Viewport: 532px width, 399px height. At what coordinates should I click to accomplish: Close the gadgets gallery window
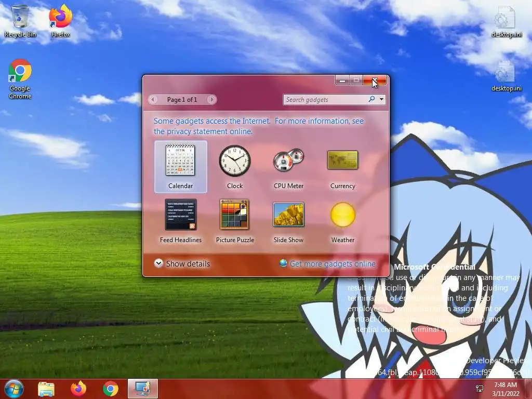pyautogui.click(x=375, y=81)
